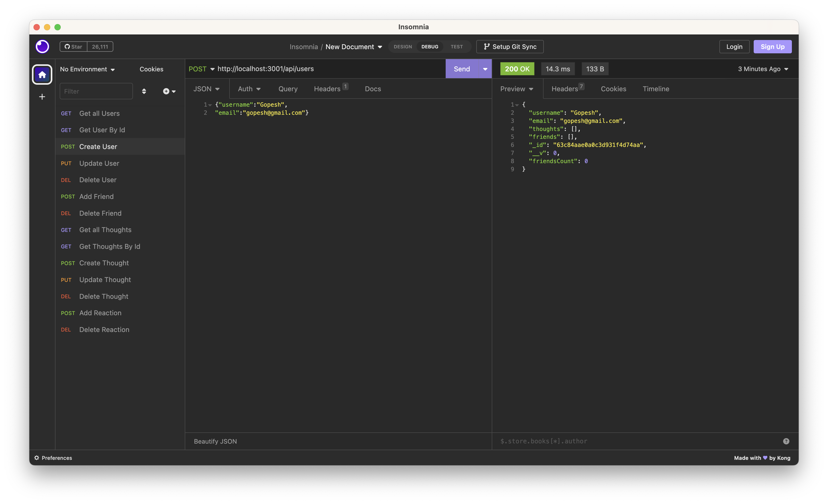Expand the send options arrow
The image size is (828, 504).
pos(485,69)
